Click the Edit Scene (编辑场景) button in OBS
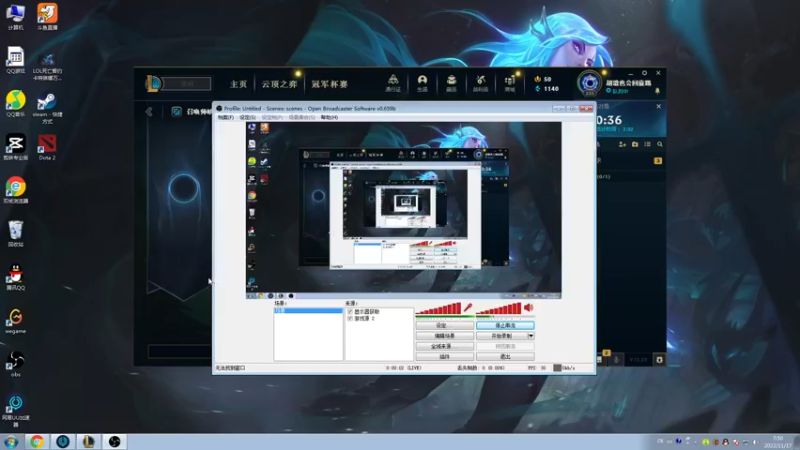This screenshot has width=800, height=450. point(444,336)
